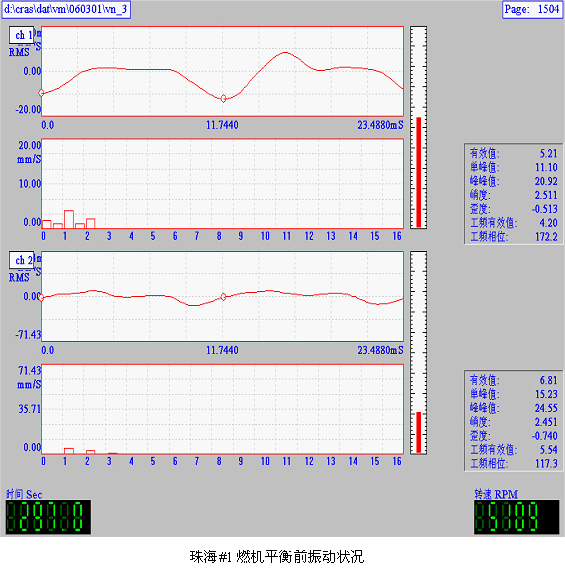Screen dimensions: 565x570
Task: Click ch 2 工频相位 117.3 value
Action: coord(546,463)
